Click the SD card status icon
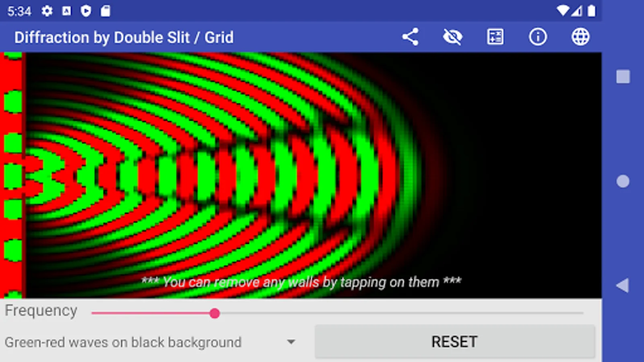This screenshot has width=644, height=362. click(105, 11)
